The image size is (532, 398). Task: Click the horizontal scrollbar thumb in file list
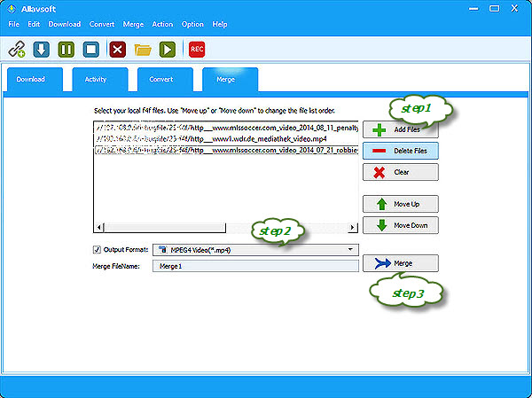(x=165, y=227)
